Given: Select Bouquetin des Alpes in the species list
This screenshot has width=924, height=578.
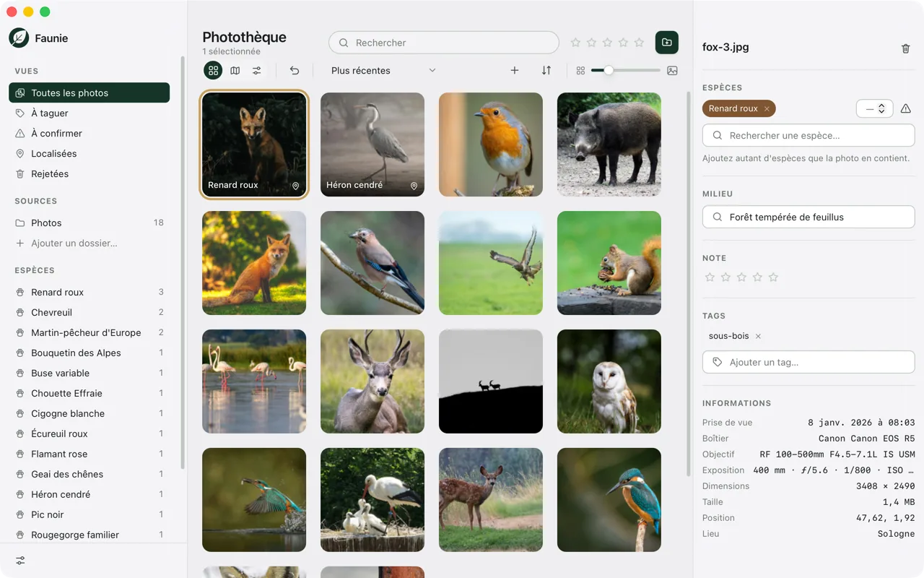Looking at the screenshot, I should click(x=89, y=353).
